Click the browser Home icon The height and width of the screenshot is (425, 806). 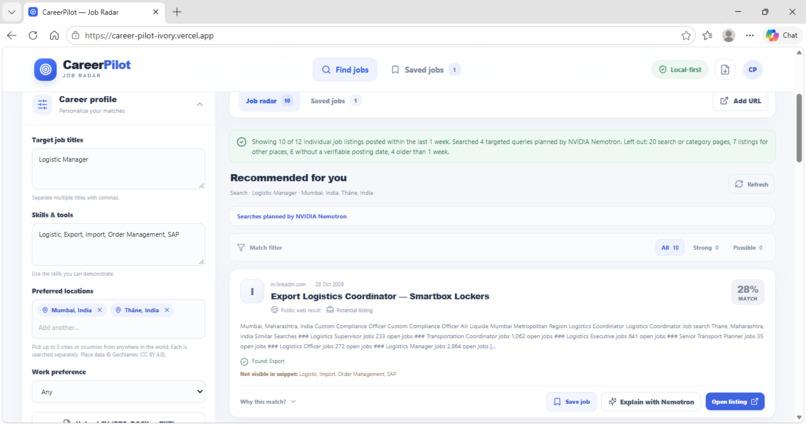(x=54, y=35)
